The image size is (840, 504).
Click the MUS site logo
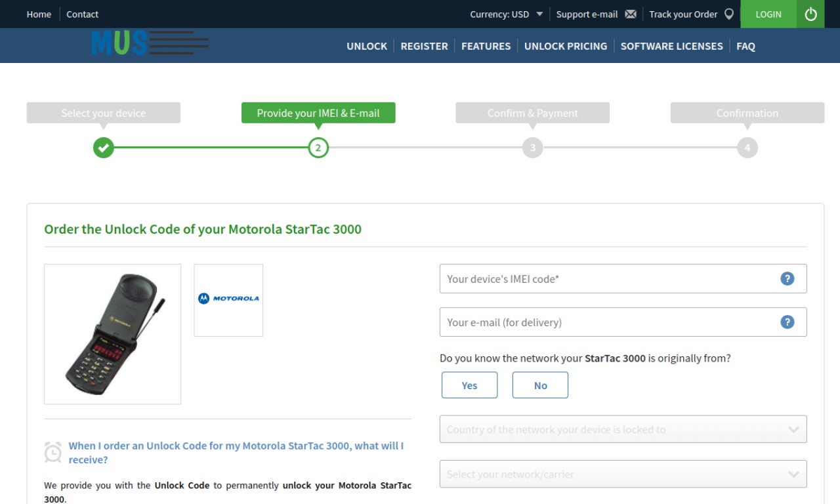pos(150,43)
